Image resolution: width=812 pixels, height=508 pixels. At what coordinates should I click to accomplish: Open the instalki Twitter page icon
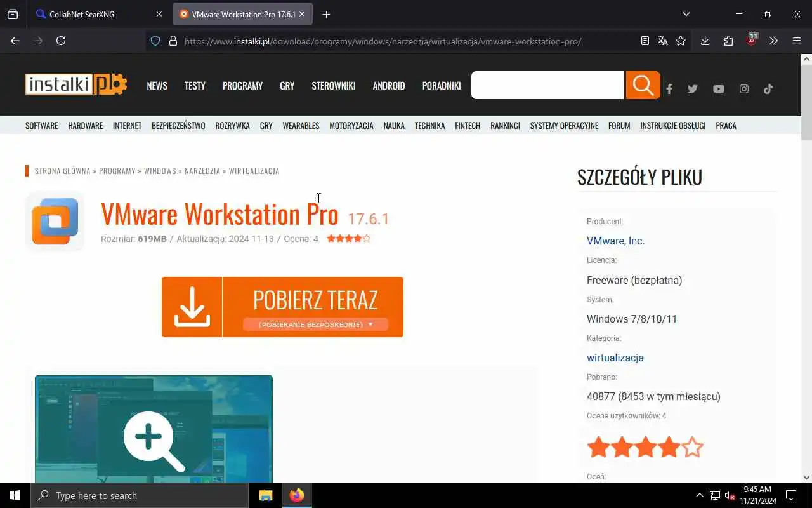693,89
